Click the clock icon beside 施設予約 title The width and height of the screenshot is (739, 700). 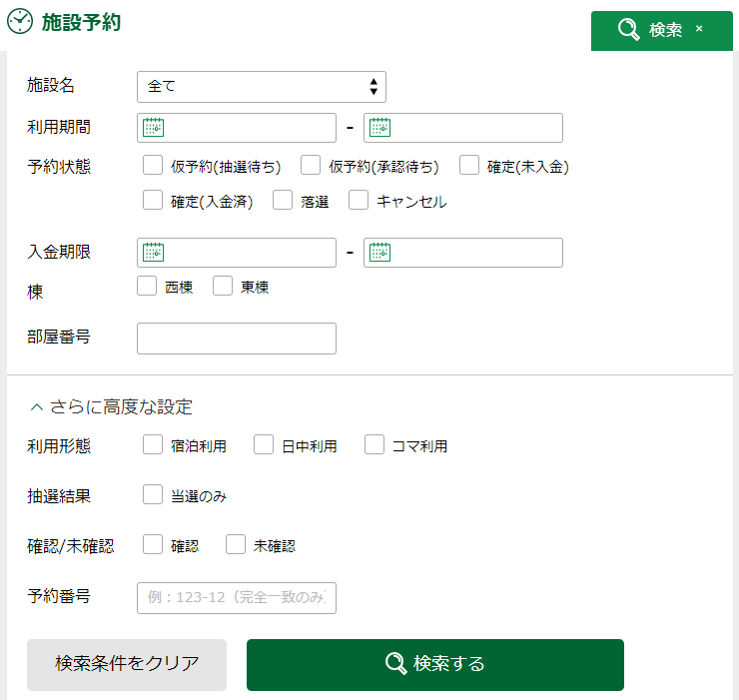[20, 22]
